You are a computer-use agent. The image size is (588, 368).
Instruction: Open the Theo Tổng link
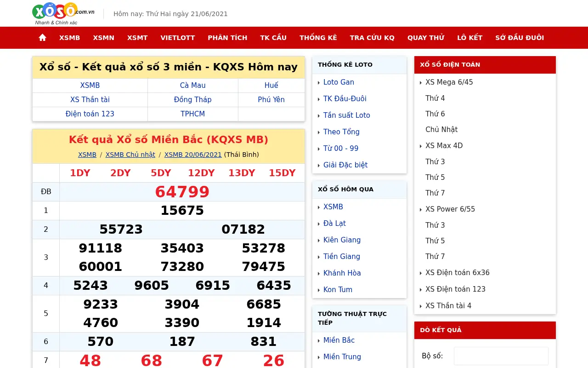point(341,132)
